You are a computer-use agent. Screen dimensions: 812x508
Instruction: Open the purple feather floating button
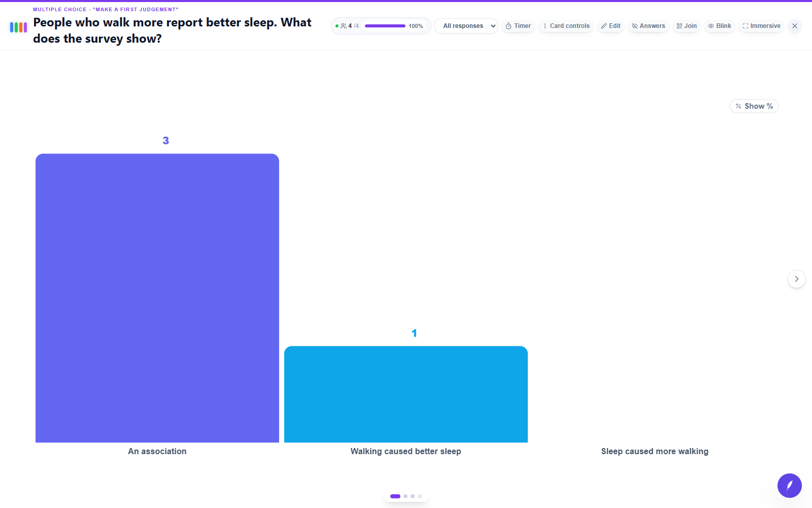coord(790,486)
